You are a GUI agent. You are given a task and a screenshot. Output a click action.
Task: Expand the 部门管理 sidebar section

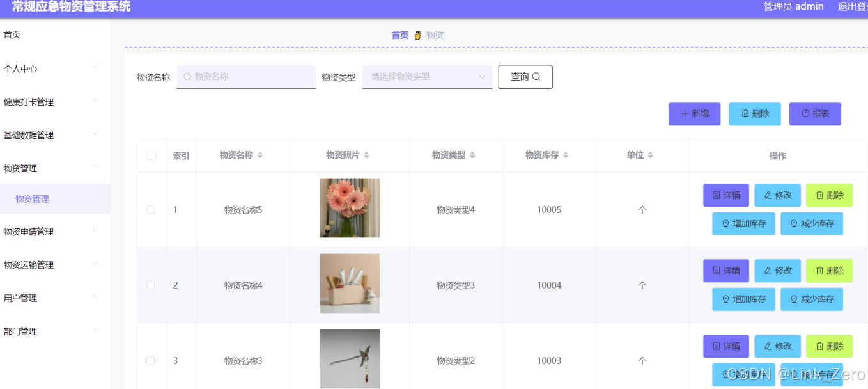[55, 331]
